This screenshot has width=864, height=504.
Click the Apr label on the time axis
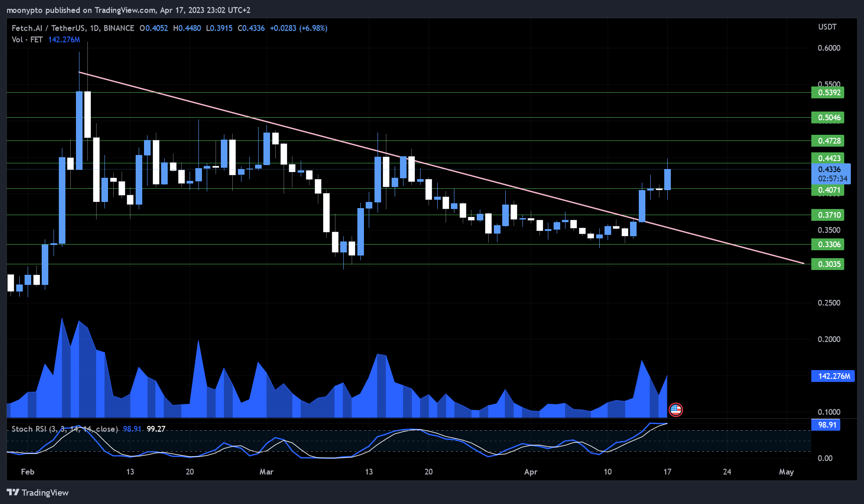point(531,472)
